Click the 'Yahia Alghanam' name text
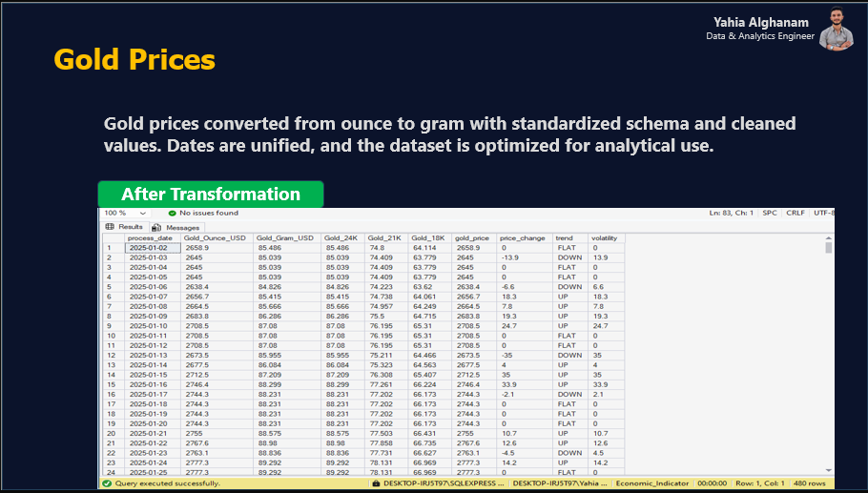868x493 pixels. coord(760,22)
